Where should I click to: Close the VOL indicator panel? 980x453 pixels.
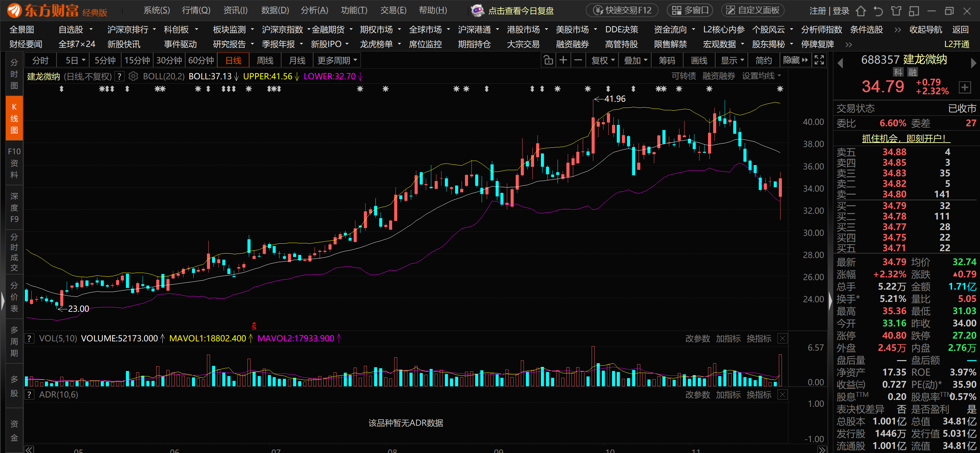pos(782,339)
